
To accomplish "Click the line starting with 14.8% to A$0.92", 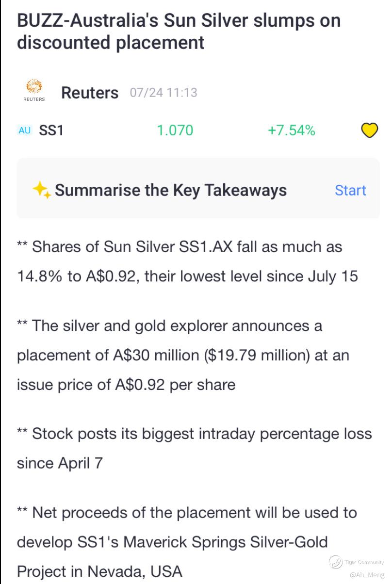I will (187, 276).
